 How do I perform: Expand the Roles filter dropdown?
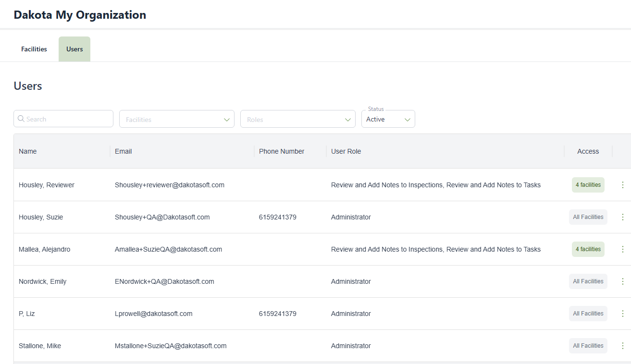tap(298, 119)
